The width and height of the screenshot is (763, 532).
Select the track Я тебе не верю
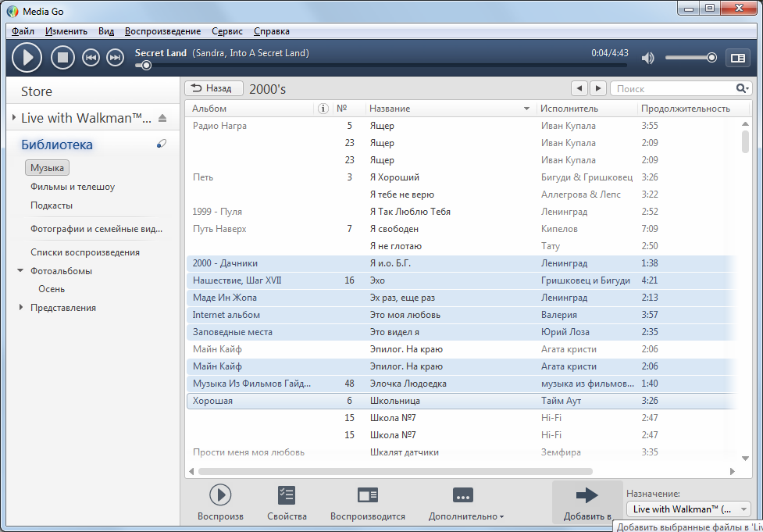pyautogui.click(x=402, y=195)
